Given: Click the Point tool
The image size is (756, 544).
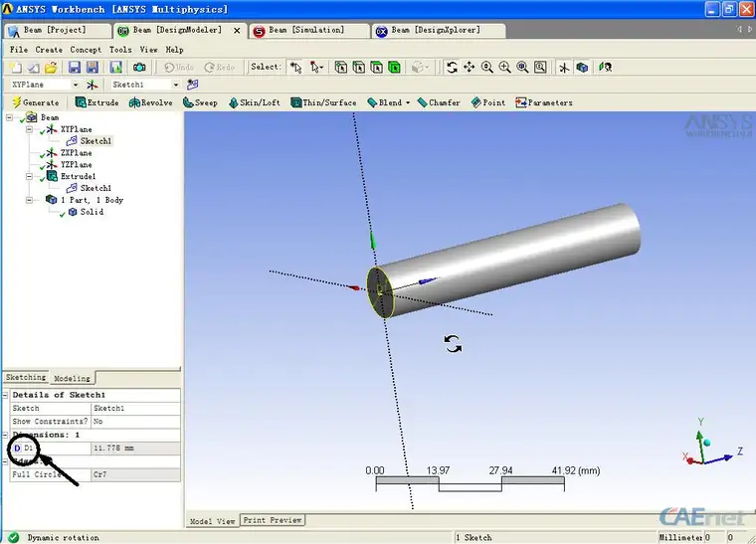Looking at the screenshot, I should click(x=488, y=102).
